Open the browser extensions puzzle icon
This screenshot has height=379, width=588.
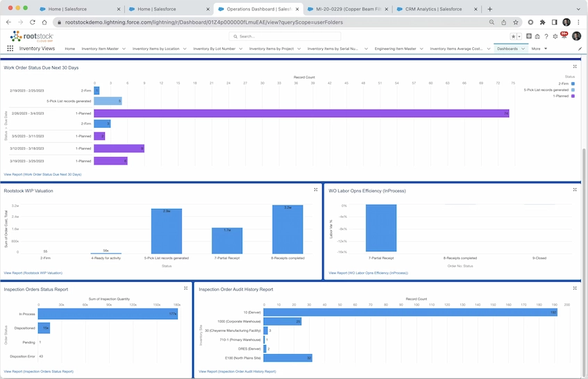point(543,22)
